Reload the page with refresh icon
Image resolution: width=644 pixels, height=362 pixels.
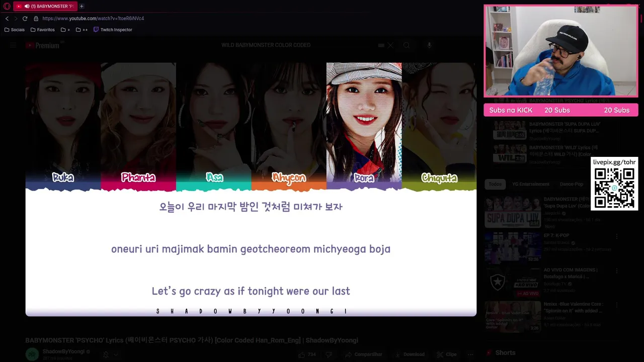coord(25,19)
